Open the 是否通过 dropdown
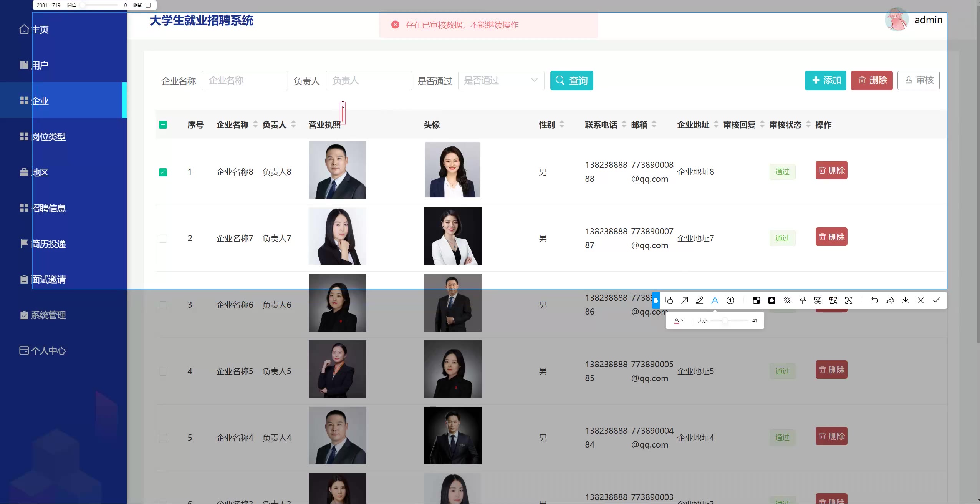The width and height of the screenshot is (980, 504). pos(501,80)
